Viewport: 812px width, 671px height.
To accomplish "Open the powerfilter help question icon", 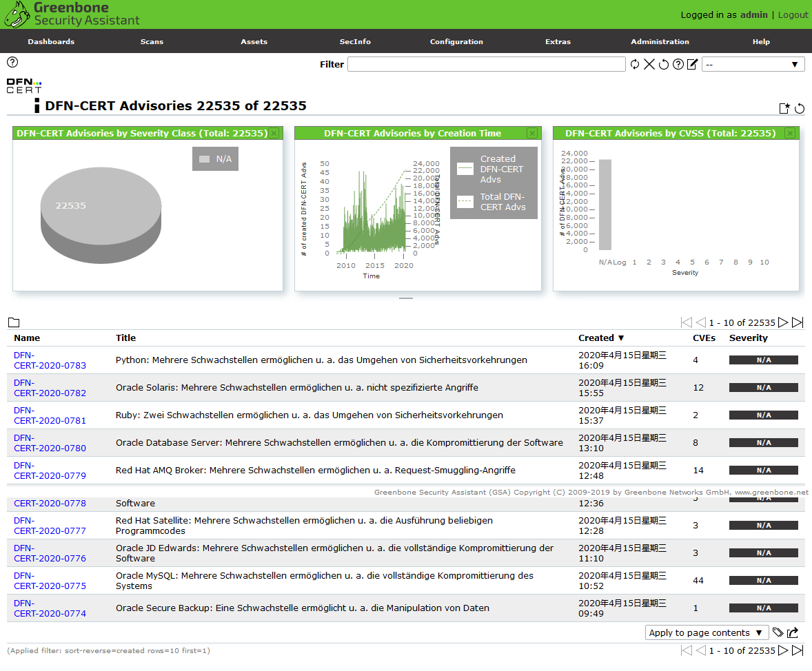I will [678, 64].
